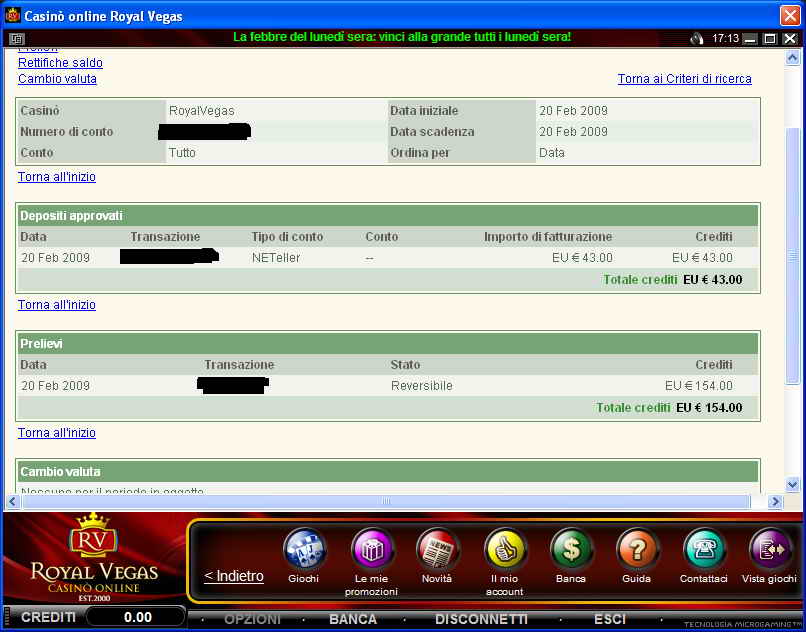This screenshot has width=806, height=632.
Task: Click the Depositi approvati section header
Action: (387, 215)
